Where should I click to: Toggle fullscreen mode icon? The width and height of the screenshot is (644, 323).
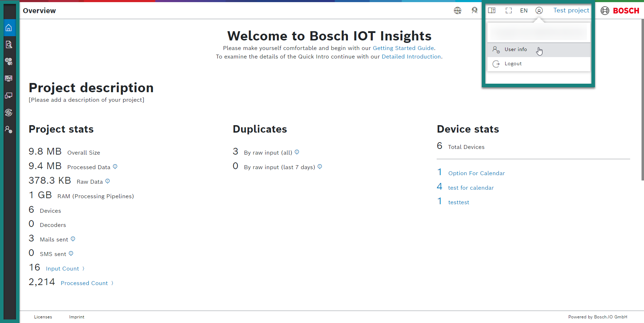pos(508,11)
